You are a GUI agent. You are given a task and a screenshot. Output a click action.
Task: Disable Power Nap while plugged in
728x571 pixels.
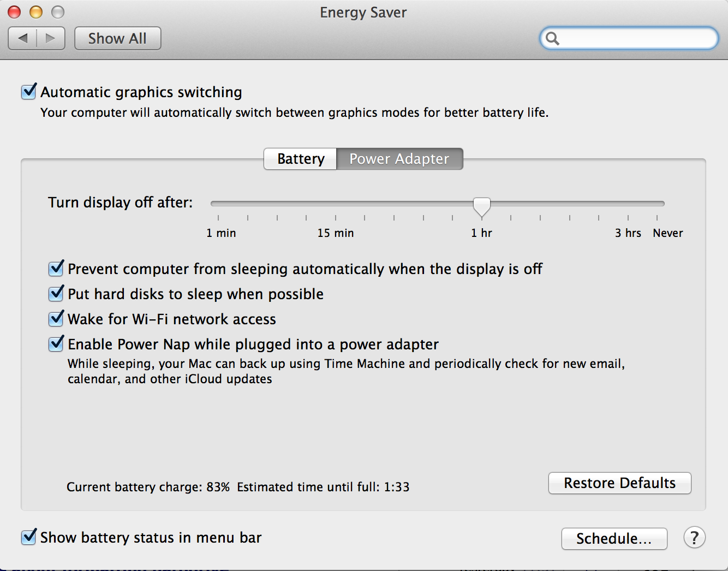pyautogui.click(x=56, y=344)
